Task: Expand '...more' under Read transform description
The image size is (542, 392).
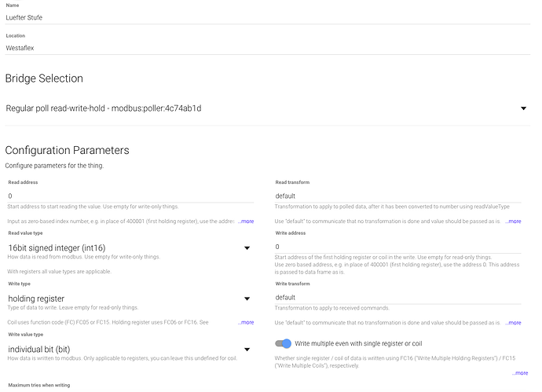Action: [x=513, y=222]
